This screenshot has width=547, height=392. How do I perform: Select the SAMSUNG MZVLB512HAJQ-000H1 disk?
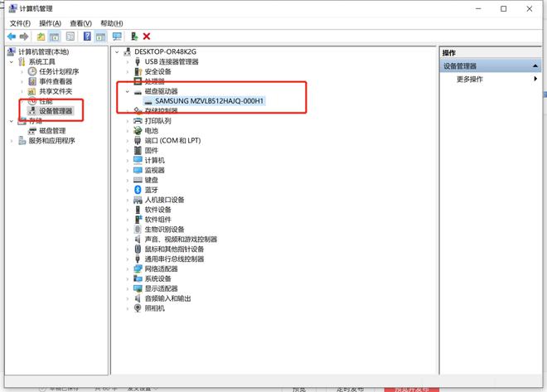(210, 101)
